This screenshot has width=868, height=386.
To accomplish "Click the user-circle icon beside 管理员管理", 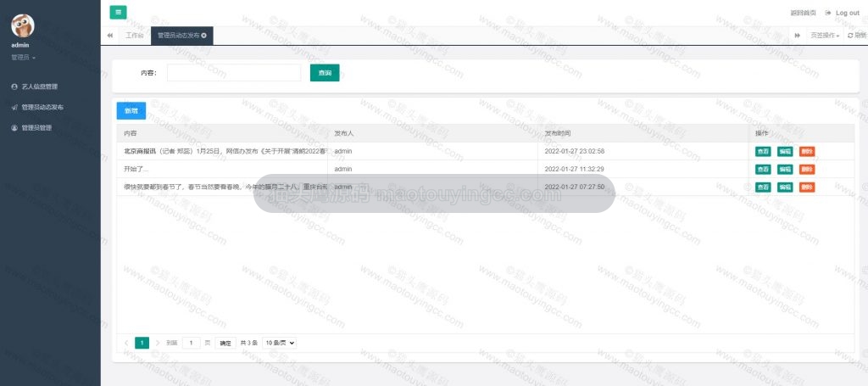I will 14,127.
